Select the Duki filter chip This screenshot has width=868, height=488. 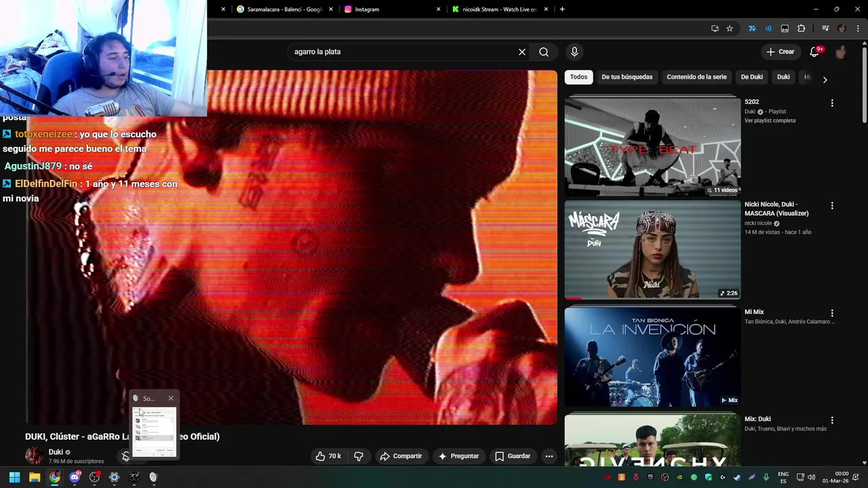click(x=783, y=77)
